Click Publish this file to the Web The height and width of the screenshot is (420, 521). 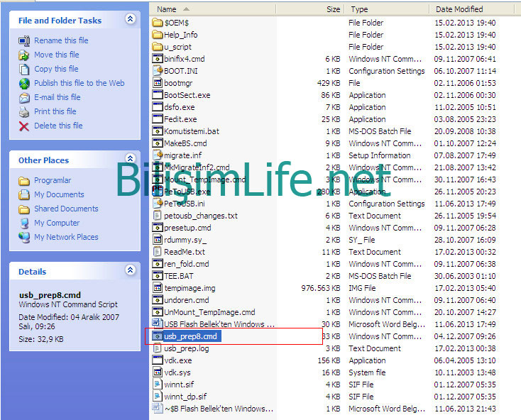(x=79, y=83)
